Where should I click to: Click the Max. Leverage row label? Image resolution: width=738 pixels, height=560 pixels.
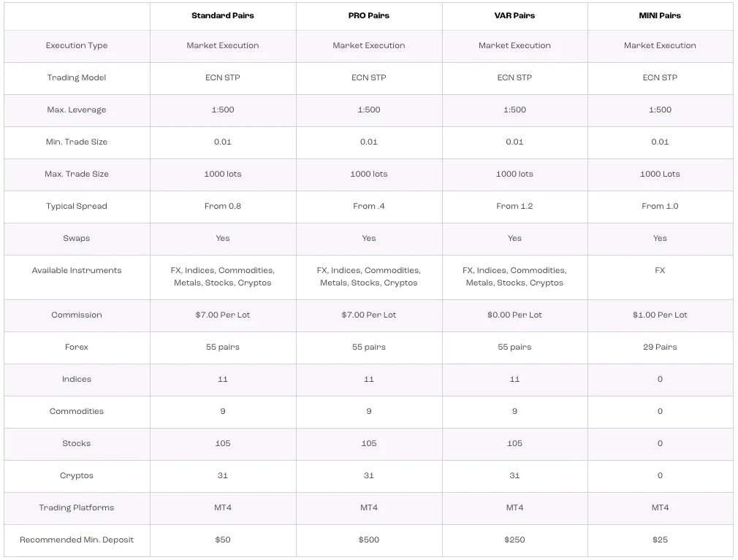click(x=77, y=110)
